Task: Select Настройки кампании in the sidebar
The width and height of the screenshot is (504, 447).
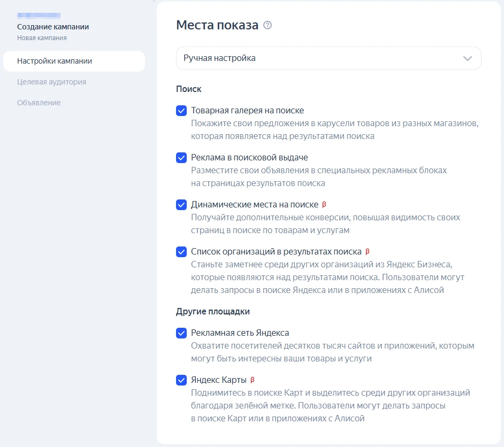Action: [55, 61]
